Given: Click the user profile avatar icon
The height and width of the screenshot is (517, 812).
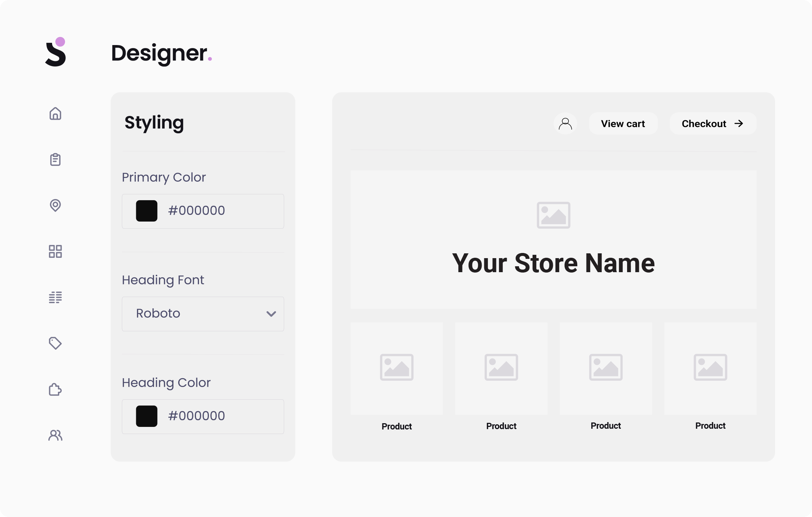Looking at the screenshot, I should click(x=565, y=124).
